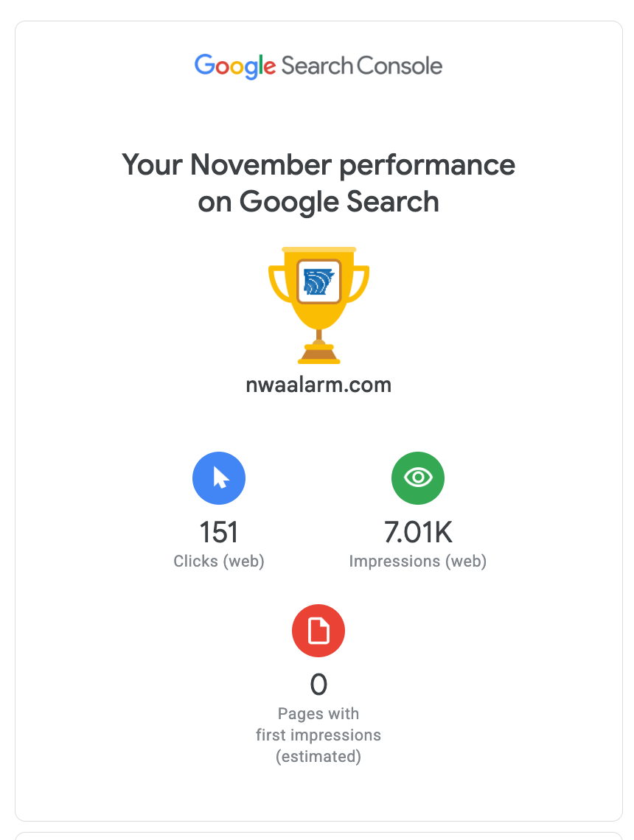This screenshot has width=634, height=840.
Task: Click the Google Search Console logo
Action: 318,66
